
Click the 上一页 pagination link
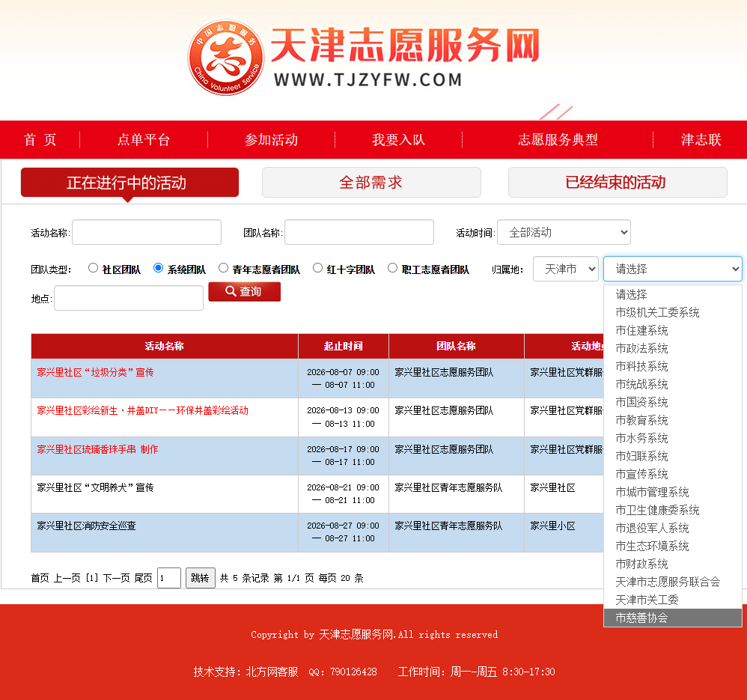click(67, 578)
